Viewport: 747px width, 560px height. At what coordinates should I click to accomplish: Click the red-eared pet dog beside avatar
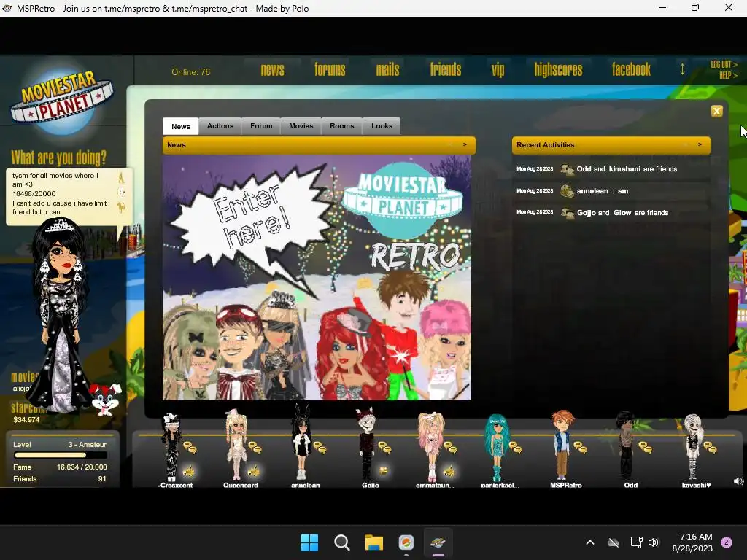coord(106,399)
